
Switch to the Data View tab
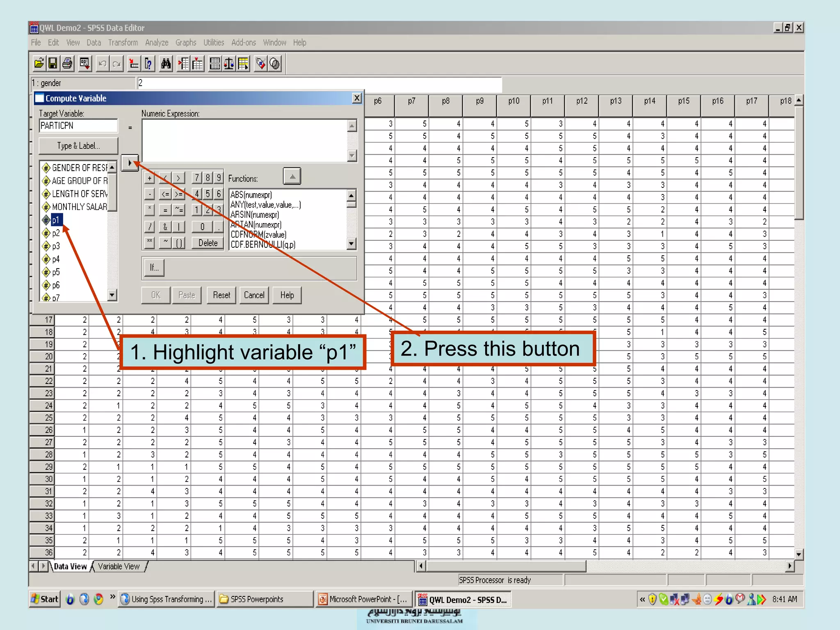point(70,566)
